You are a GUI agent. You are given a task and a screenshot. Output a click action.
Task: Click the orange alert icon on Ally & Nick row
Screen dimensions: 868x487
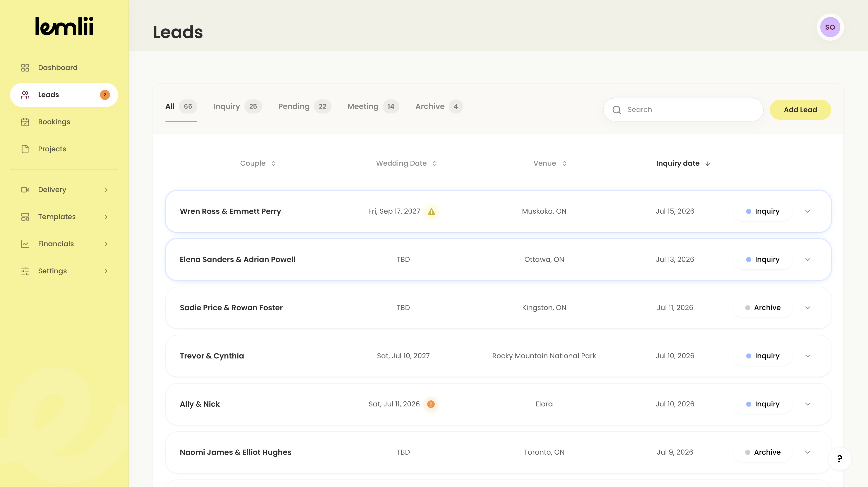[x=431, y=404]
